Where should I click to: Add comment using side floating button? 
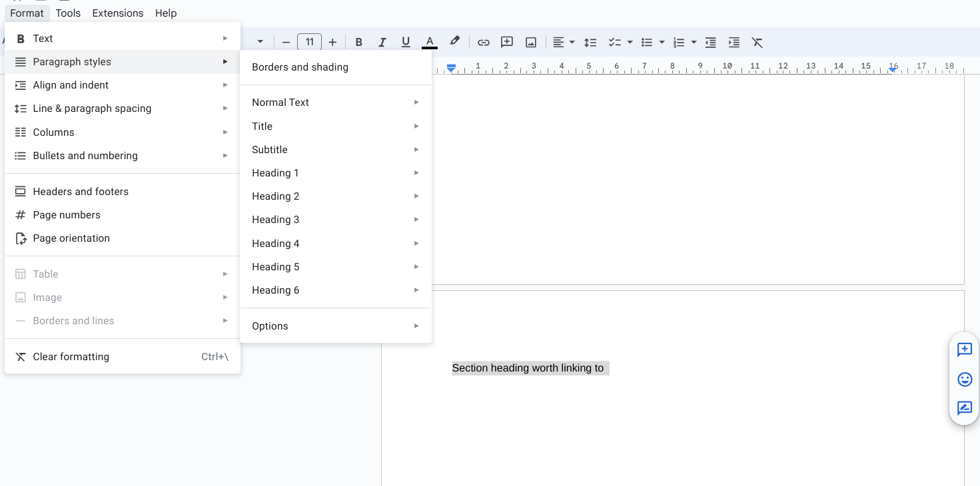pyautogui.click(x=964, y=350)
